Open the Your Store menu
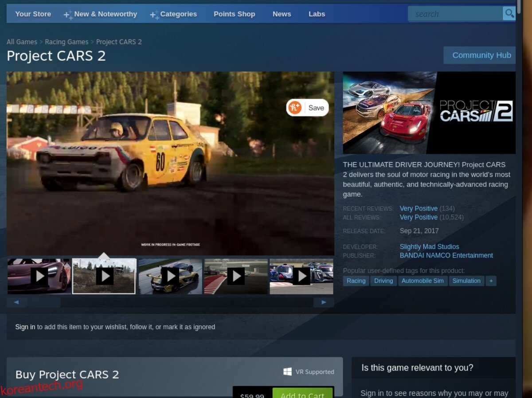The height and width of the screenshot is (398, 532). [x=33, y=14]
